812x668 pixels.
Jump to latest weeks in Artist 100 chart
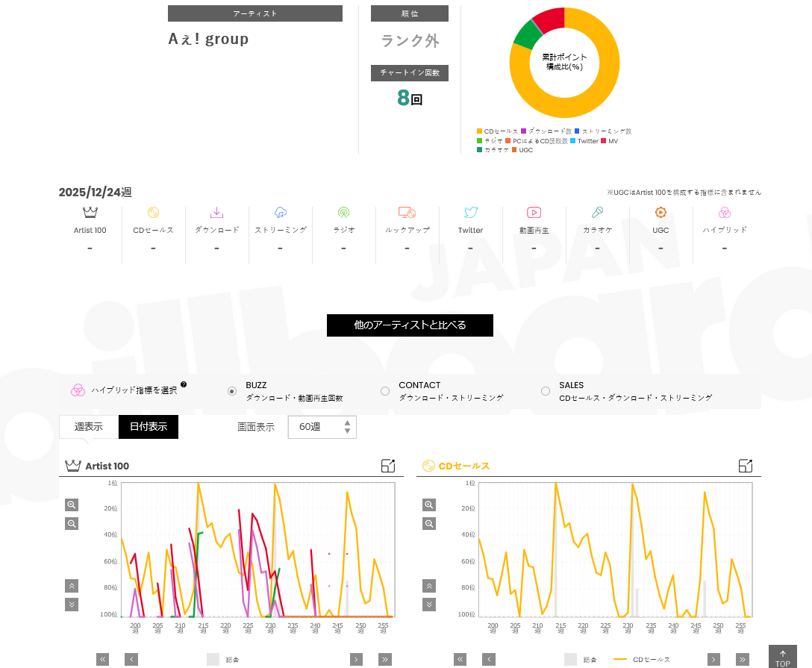[x=385, y=659]
